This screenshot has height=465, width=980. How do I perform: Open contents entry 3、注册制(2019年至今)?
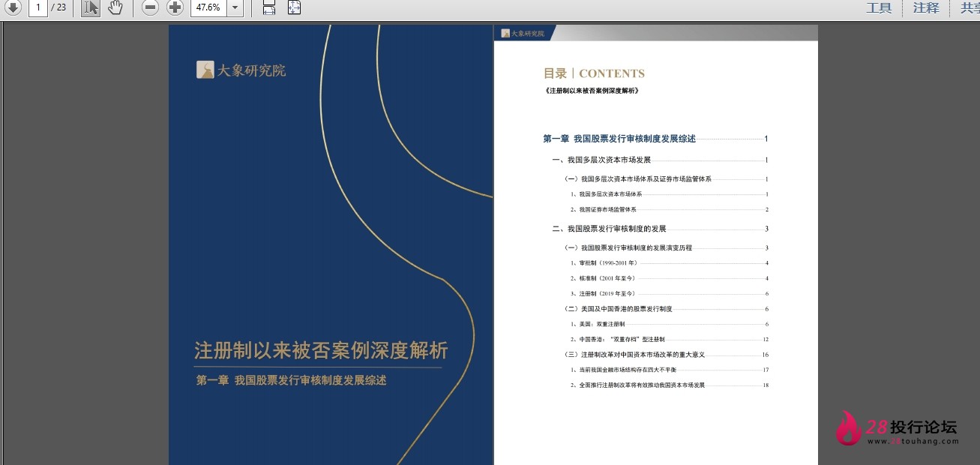[669, 294]
